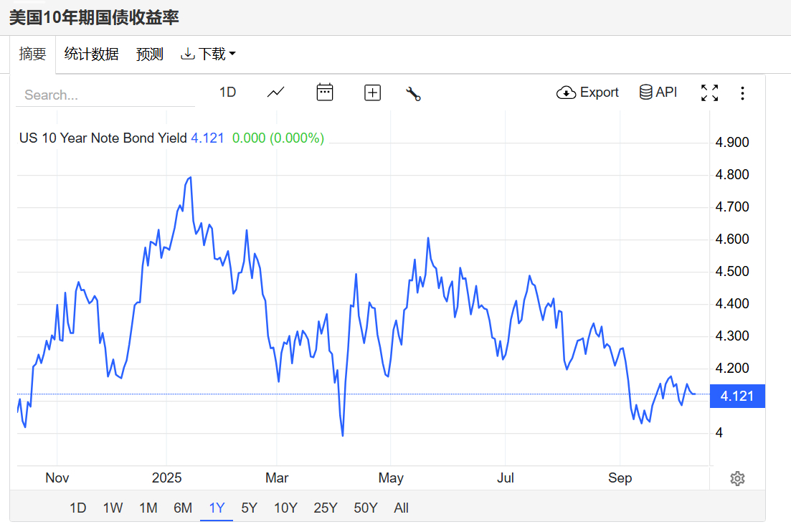This screenshot has height=532, width=791.
Task: Click the Sep x-axis label
Action: (620, 478)
